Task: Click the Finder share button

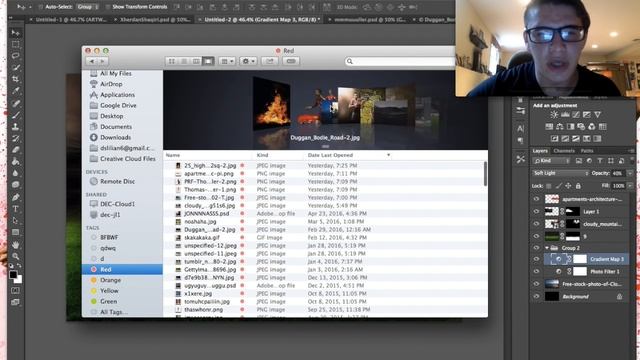Action: point(270,61)
